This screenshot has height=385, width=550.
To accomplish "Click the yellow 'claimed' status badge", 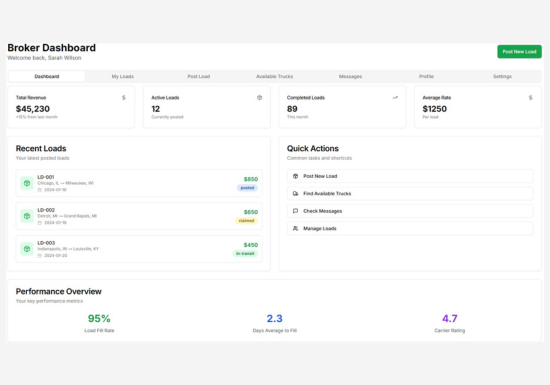I will pos(246,221).
